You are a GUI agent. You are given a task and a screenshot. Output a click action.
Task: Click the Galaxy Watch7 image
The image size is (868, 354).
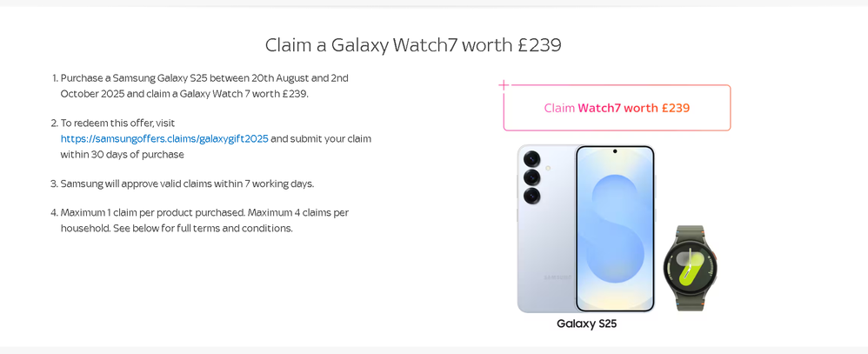coord(691,268)
